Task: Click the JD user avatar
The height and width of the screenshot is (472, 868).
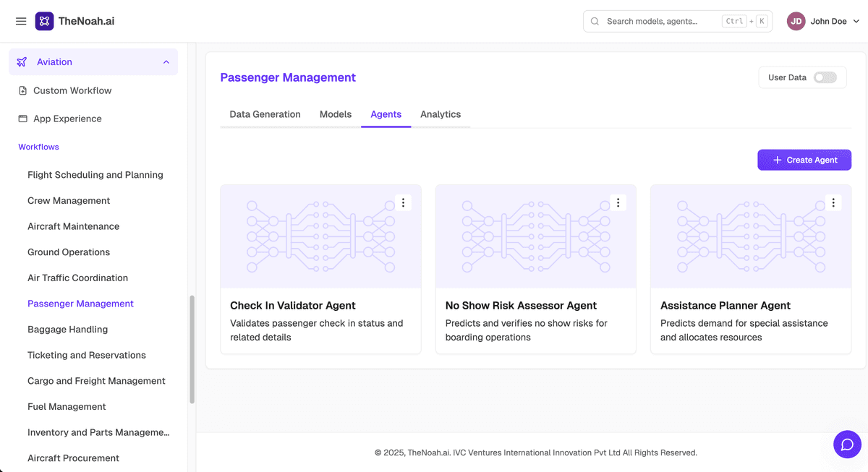Action: click(796, 21)
